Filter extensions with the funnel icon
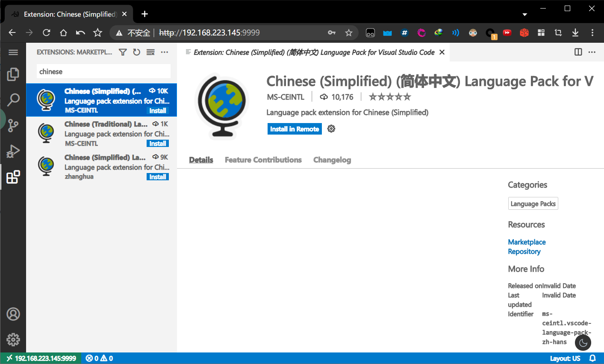 point(123,52)
